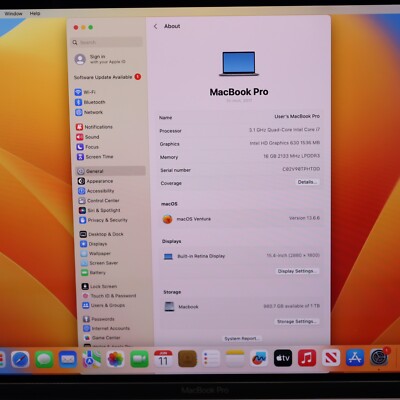Click the MacBook Pro laptop image
The height and width of the screenshot is (400, 400).
click(x=239, y=64)
